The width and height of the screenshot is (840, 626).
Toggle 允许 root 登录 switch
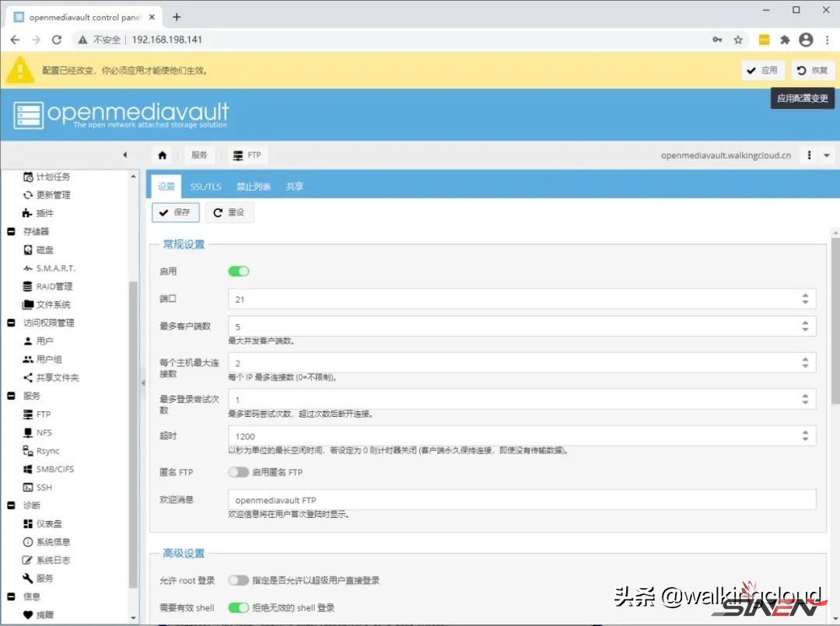[x=239, y=580]
